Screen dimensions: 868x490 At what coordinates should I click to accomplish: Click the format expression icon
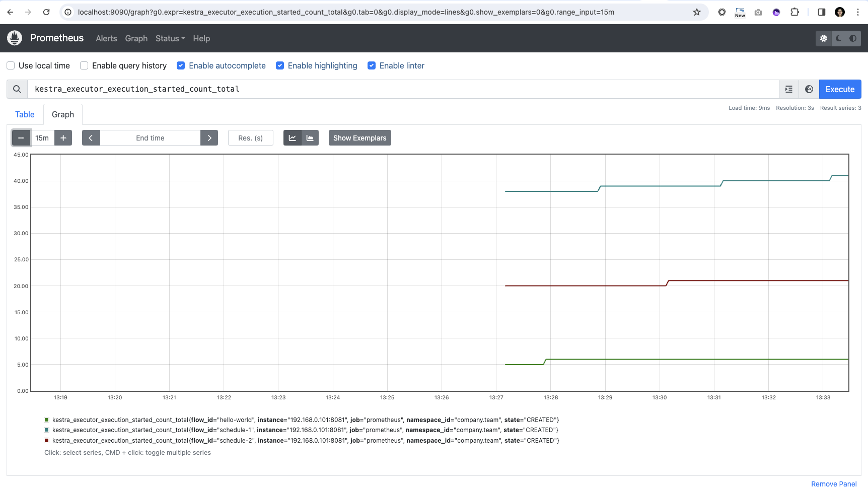tap(789, 89)
